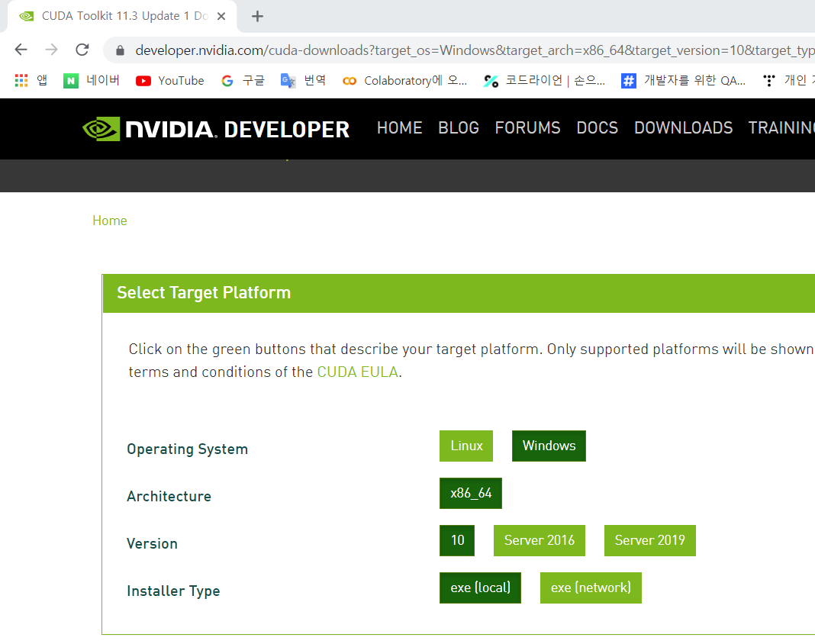This screenshot has width=815, height=644.
Task: Open the 개발자를 위한 QA bookmark
Action: [x=684, y=81]
